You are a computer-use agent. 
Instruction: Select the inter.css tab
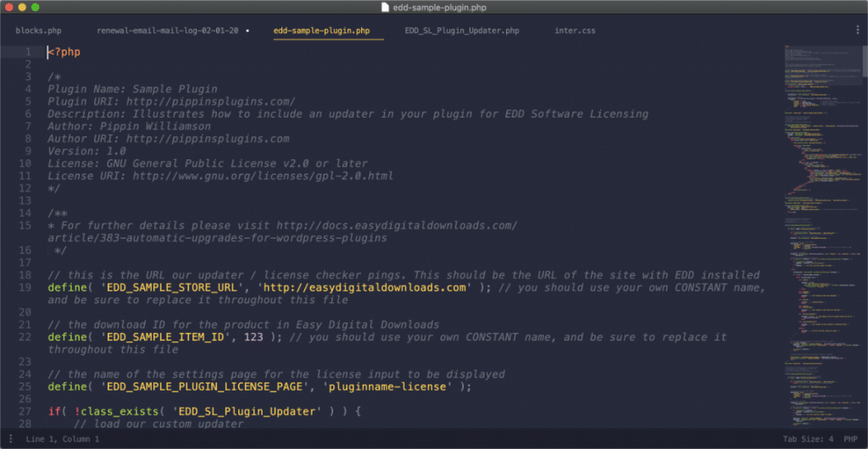click(x=575, y=31)
